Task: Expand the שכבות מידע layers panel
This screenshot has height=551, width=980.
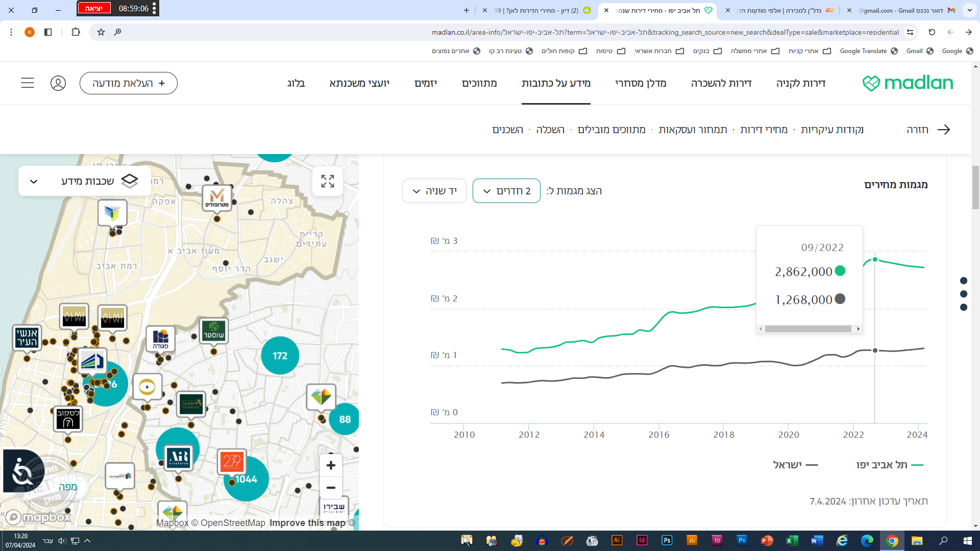Action: tap(85, 181)
